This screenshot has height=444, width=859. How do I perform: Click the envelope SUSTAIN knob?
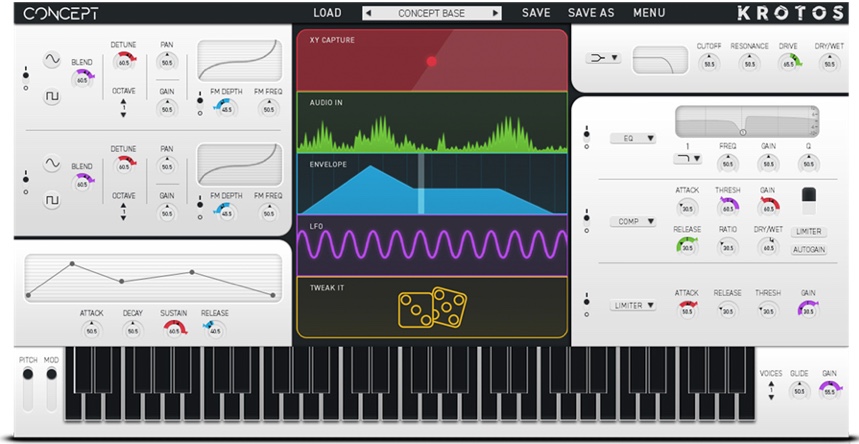[x=174, y=331]
